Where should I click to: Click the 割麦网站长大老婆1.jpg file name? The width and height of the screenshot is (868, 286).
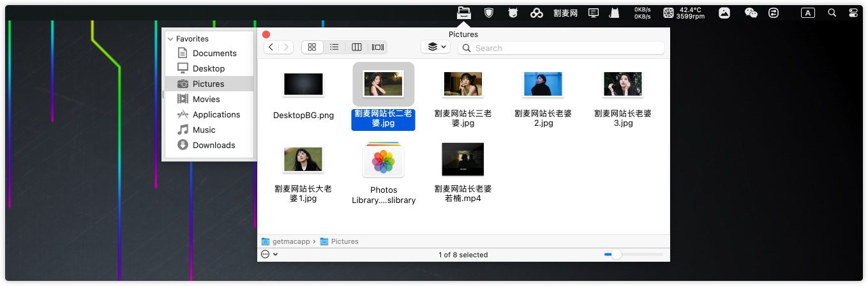tap(303, 193)
